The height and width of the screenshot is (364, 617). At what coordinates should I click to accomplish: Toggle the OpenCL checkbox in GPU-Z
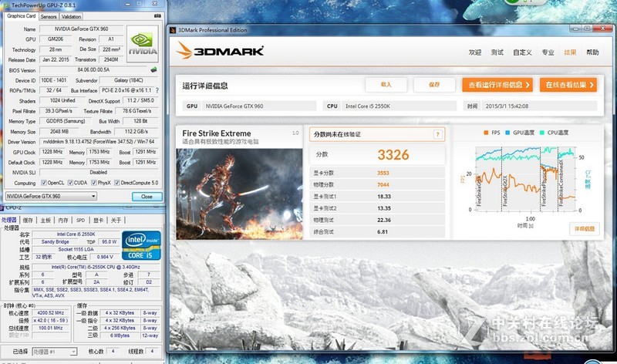(x=44, y=183)
